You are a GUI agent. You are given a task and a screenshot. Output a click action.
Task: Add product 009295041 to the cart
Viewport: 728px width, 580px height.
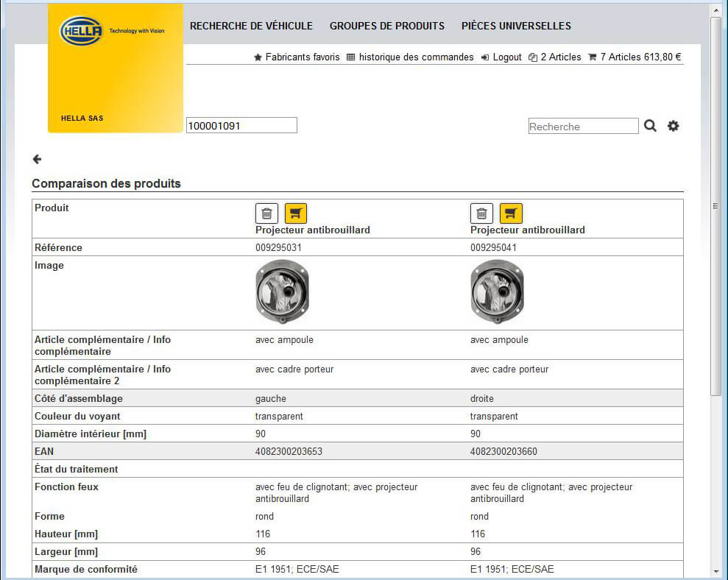511,213
